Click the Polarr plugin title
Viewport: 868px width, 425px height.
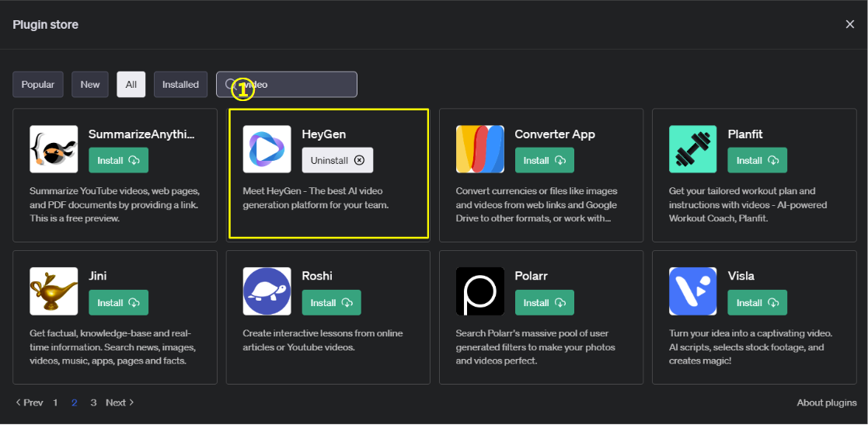[531, 276]
